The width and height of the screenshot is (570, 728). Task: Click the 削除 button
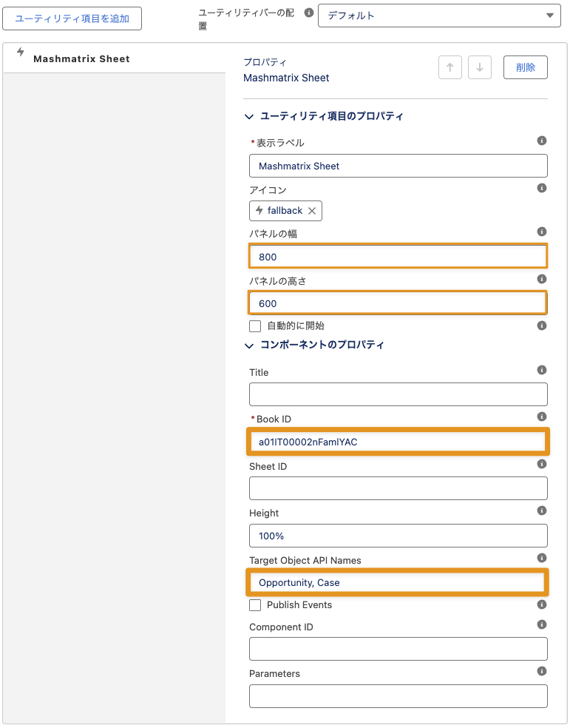point(526,67)
